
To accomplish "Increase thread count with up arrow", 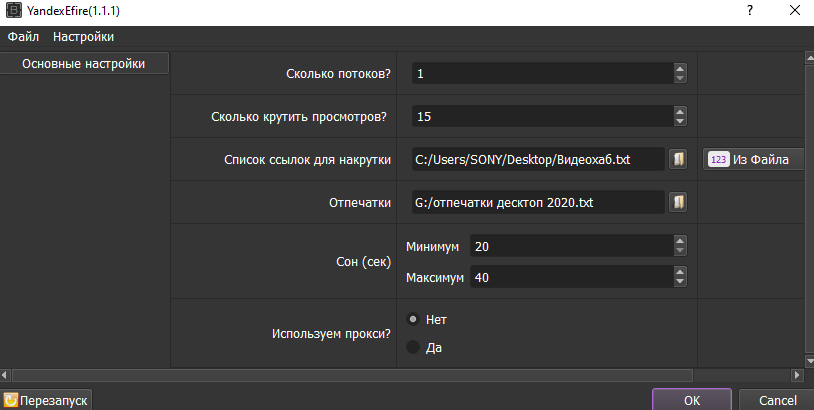I will (680, 69).
